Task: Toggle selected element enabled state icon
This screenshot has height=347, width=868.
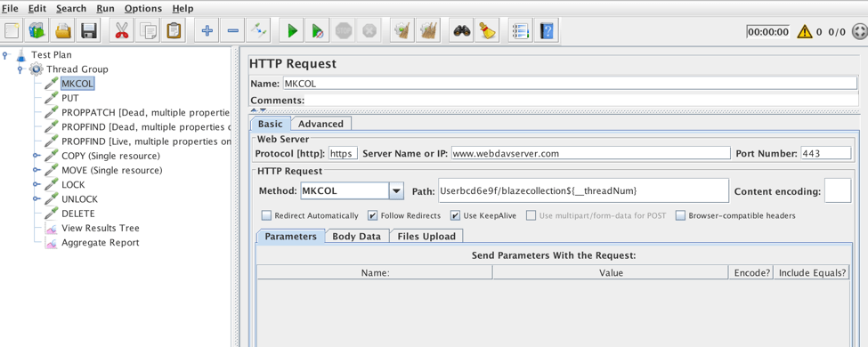Action: pos(258,30)
